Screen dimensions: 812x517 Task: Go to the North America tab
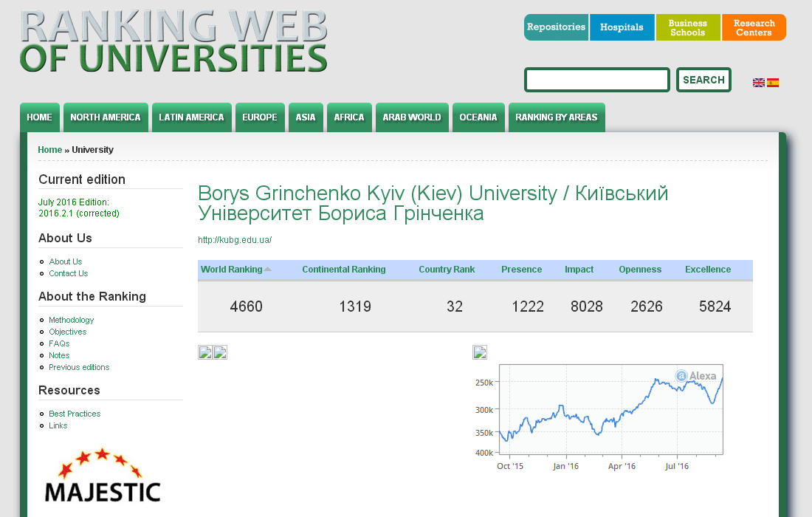coord(106,117)
